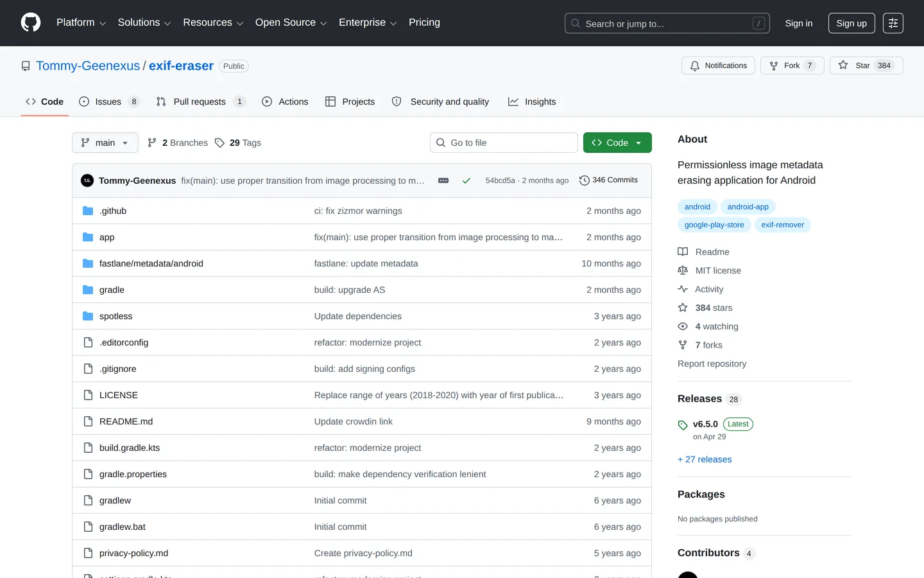Open the Tommy-Geenexus owner link

[x=88, y=66]
